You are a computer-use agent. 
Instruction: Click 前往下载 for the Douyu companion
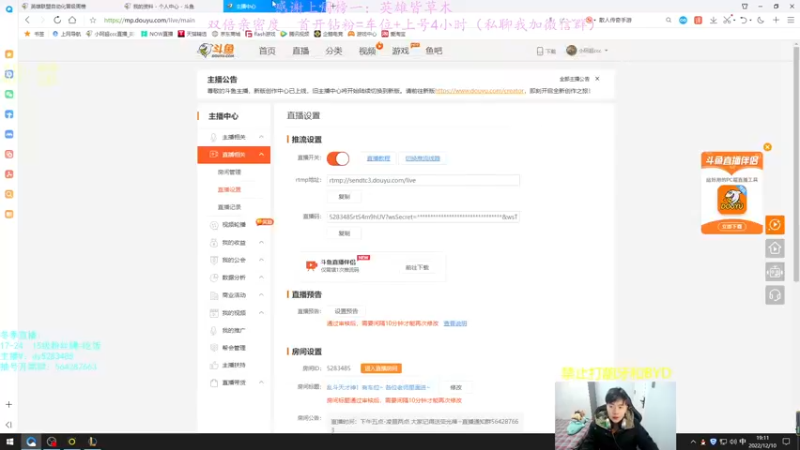[417, 267]
